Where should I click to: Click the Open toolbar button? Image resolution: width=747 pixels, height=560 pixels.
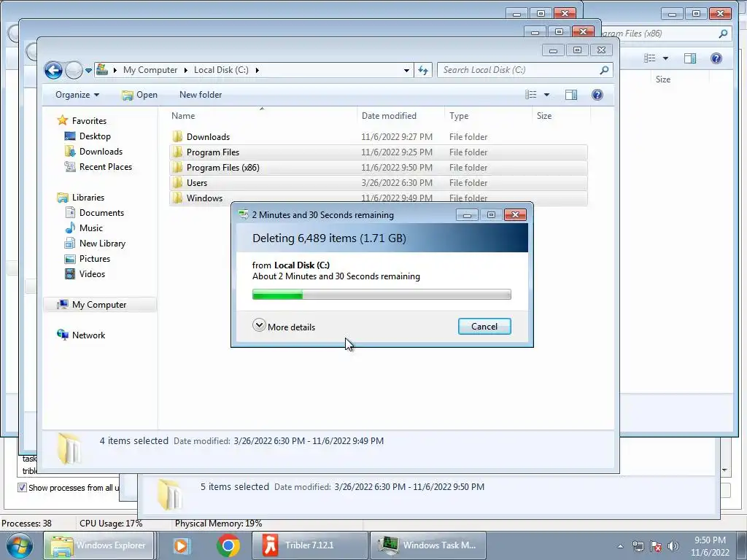(139, 95)
